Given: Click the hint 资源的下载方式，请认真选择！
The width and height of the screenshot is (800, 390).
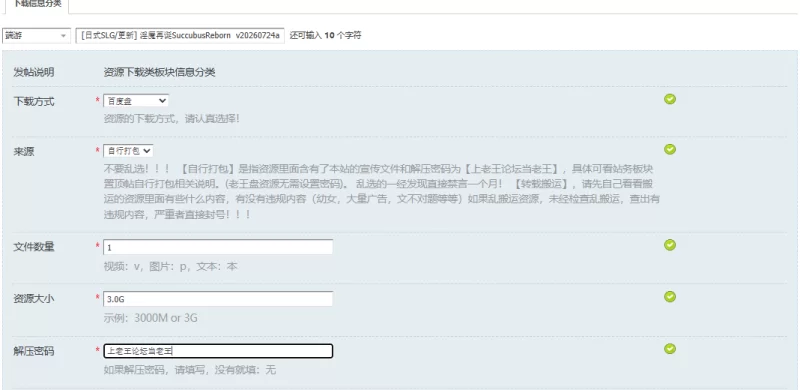Looking at the screenshot, I should 171,118.
